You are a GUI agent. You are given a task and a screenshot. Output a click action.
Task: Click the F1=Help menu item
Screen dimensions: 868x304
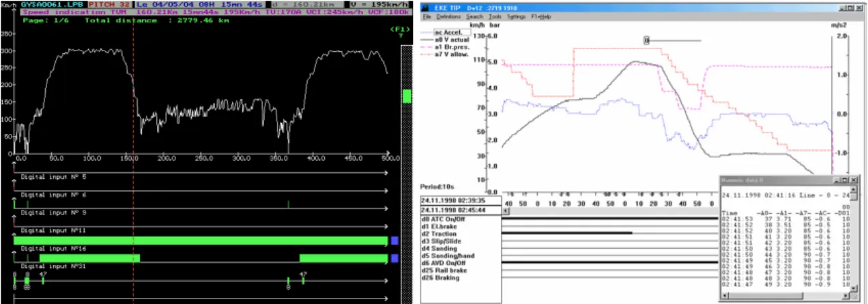click(x=540, y=16)
